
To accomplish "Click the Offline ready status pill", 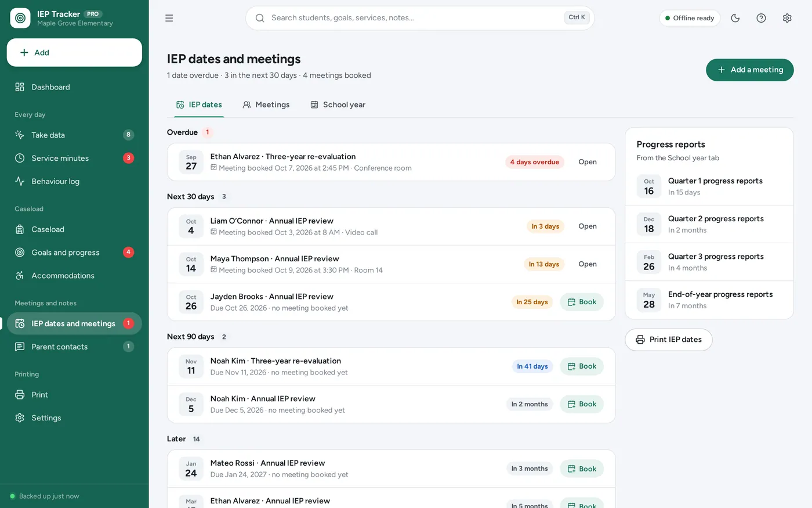I will (690, 18).
